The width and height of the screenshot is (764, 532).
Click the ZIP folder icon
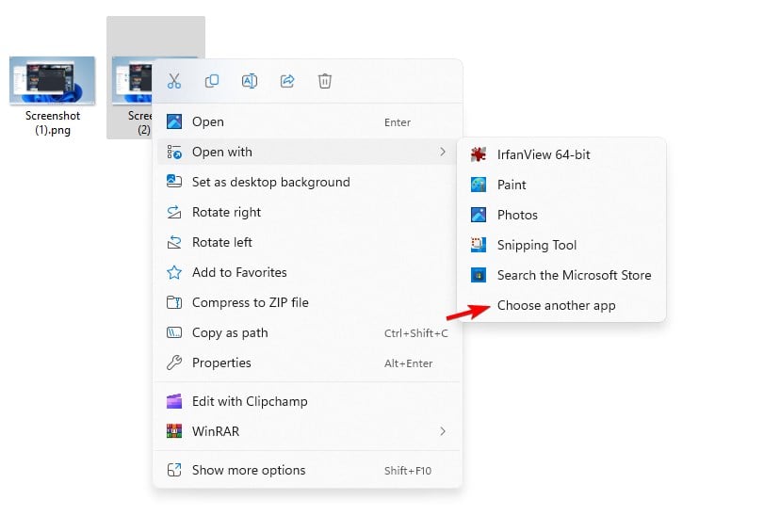click(174, 302)
